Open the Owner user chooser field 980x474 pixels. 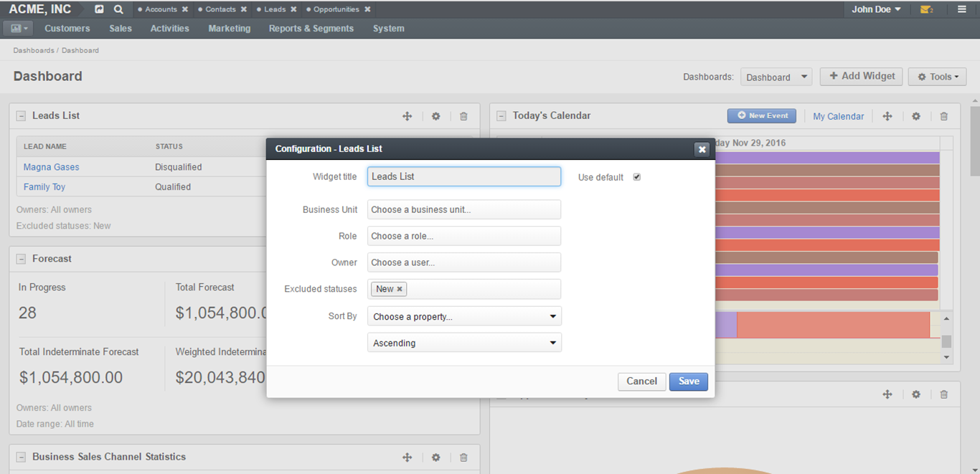coord(464,262)
